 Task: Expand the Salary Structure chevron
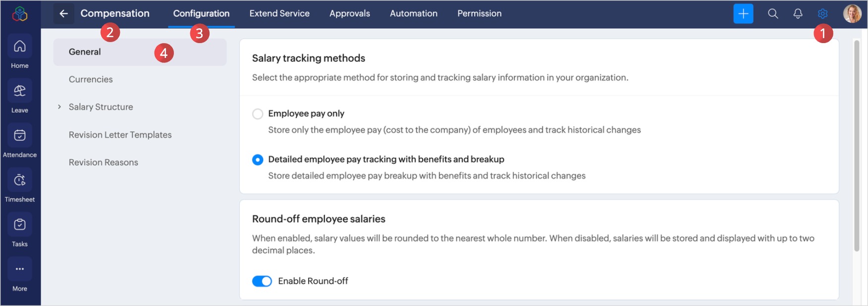[59, 107]
